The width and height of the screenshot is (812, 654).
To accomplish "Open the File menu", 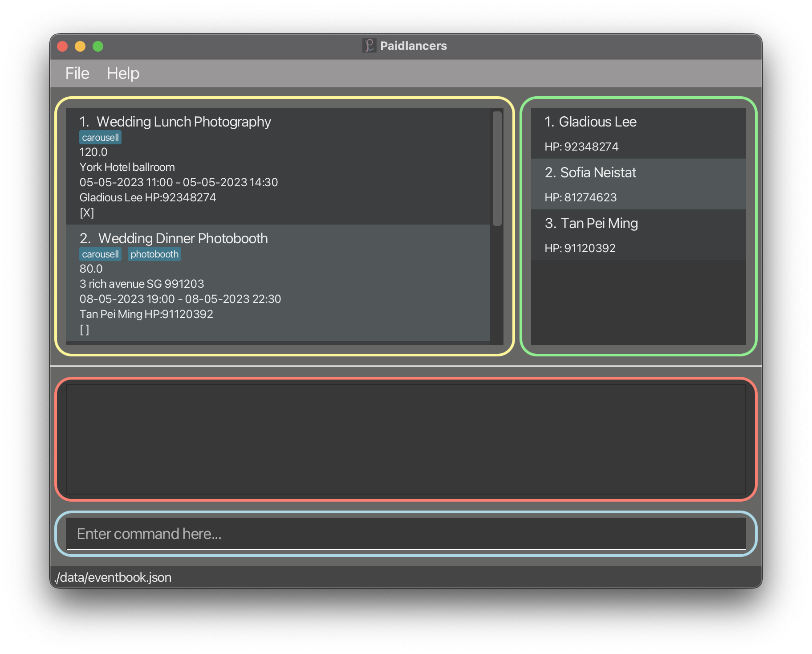I will [x=77, y=74].
